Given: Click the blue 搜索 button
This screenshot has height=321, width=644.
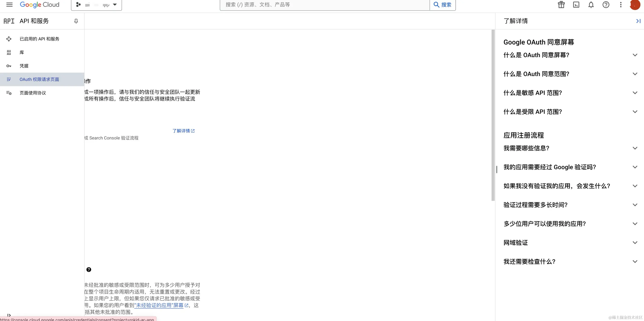Looking at the screenshot, I should [x=443, y=5].
